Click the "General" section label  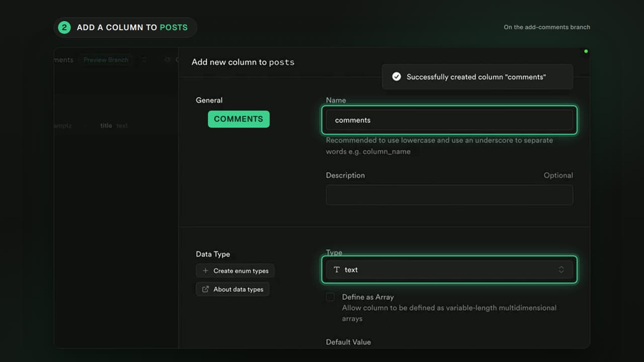209,100
